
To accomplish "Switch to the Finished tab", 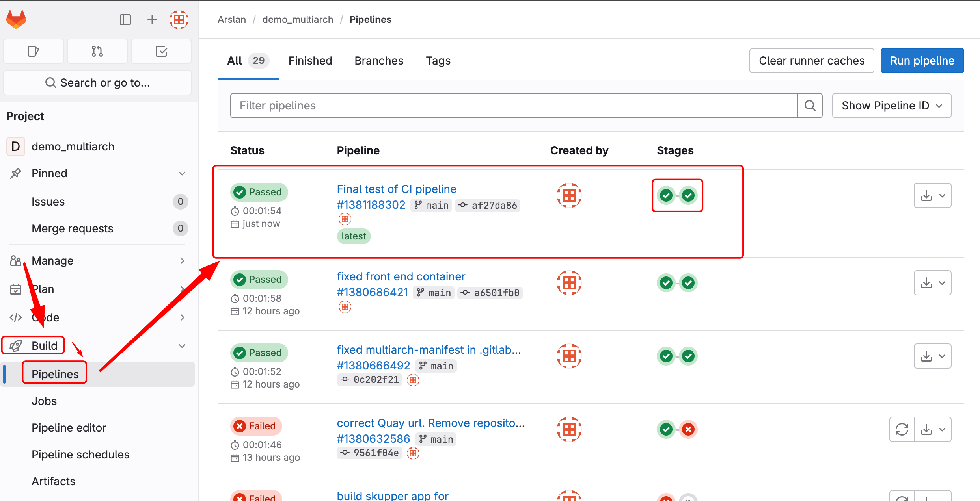I will [x=310, y=61].
